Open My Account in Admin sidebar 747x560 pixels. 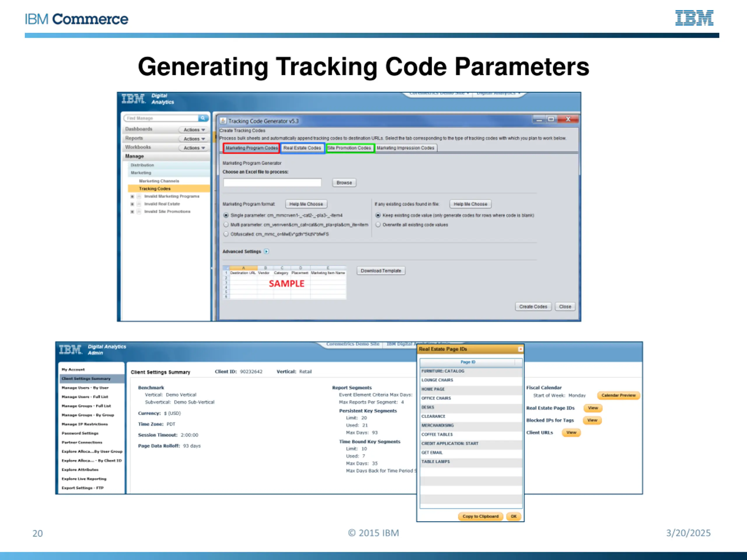(73, 370)
